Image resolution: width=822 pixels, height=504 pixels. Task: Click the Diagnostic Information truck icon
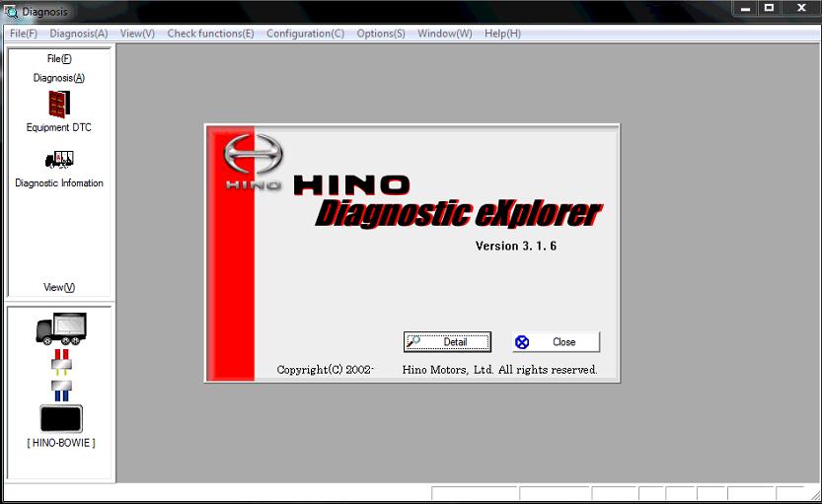59,160
